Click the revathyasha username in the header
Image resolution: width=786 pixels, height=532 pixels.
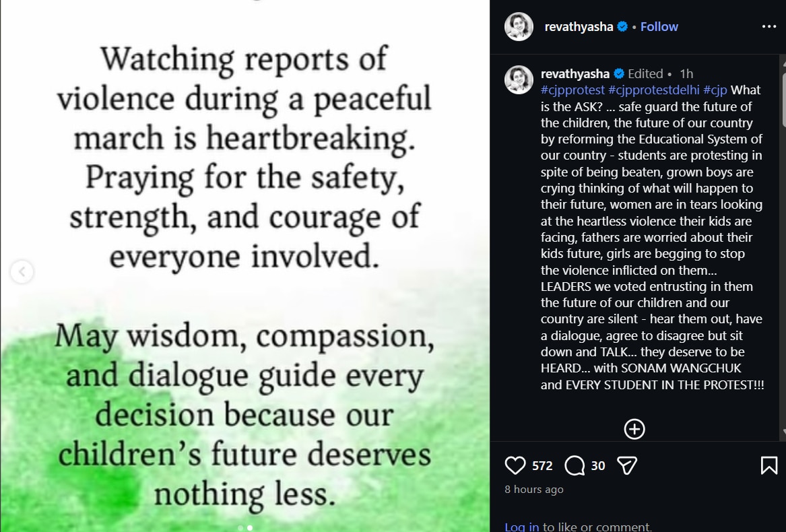579,26
